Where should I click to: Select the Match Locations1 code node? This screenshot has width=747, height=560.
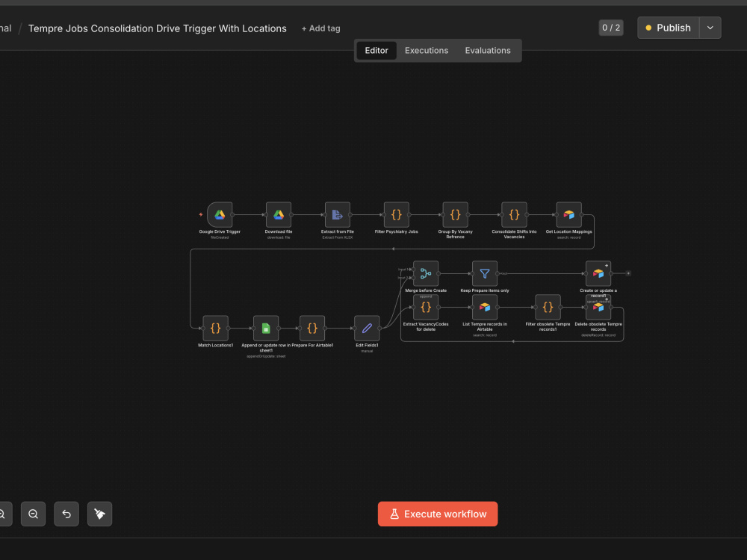215,328
